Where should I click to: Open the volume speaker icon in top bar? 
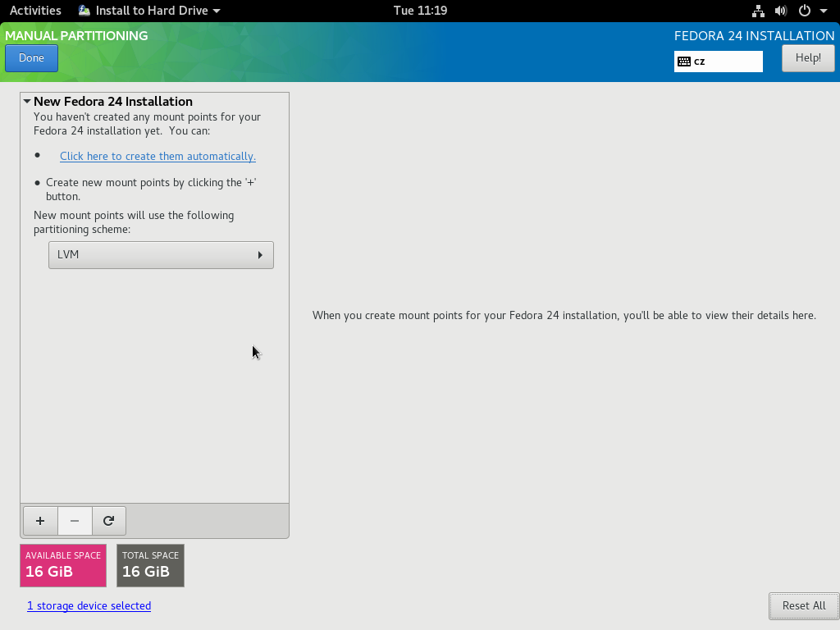[x=781, y=11]
